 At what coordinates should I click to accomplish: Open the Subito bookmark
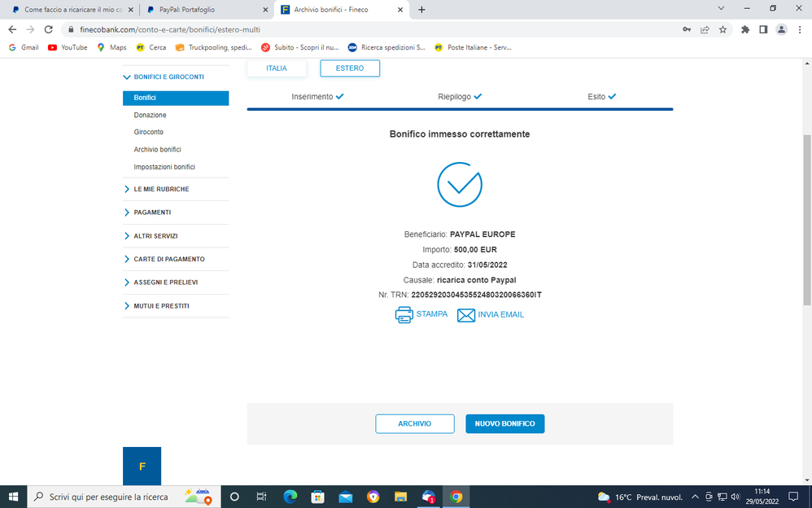tap(300, 47)
